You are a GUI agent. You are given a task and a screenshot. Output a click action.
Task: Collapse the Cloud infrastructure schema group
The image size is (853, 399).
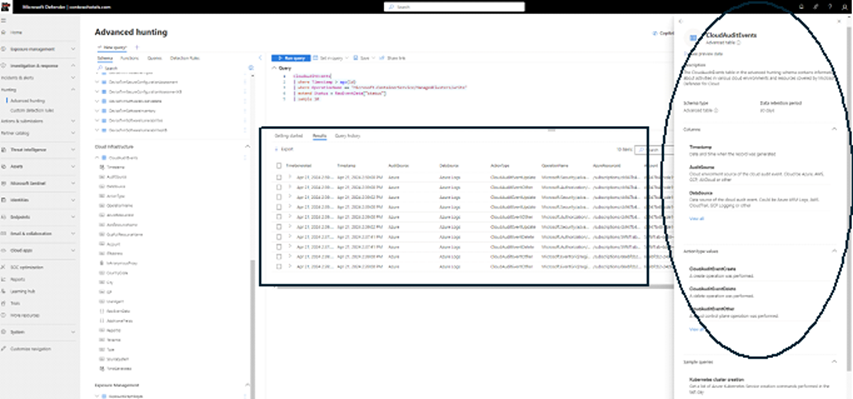248,146
